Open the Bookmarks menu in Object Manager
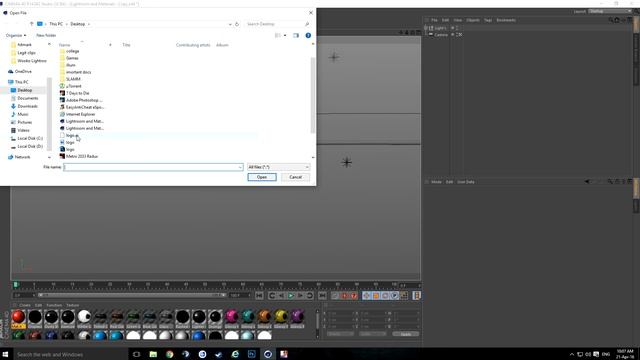This screenshot has height=360, width=640. click(x=506, y=20)
